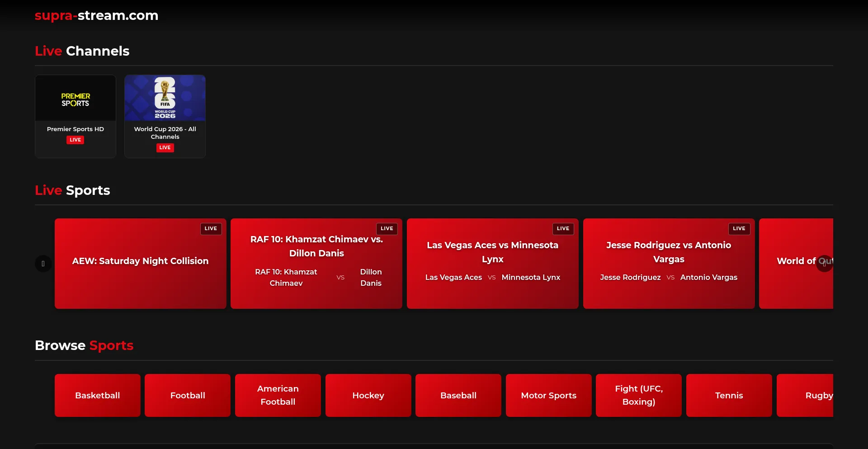868x449 pixels.
Task: Click the LIVE badge on RAF 10 card
Action: [387, 229]
